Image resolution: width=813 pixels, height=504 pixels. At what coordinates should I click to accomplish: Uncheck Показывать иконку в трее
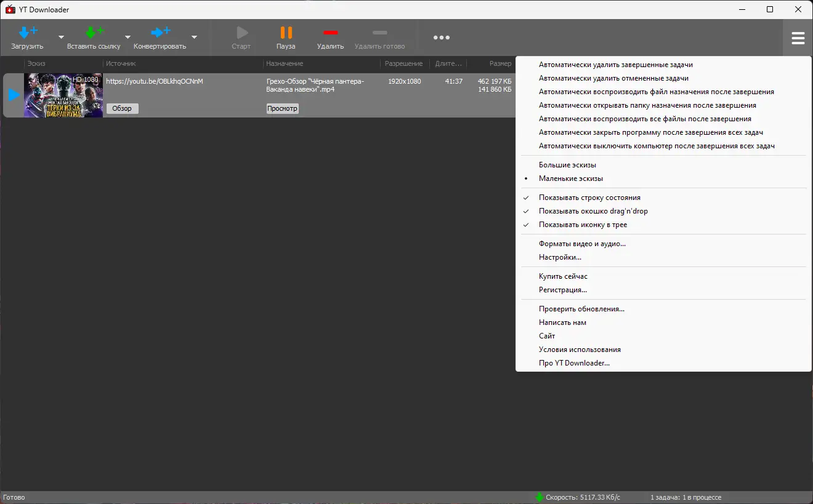(663, 225)
